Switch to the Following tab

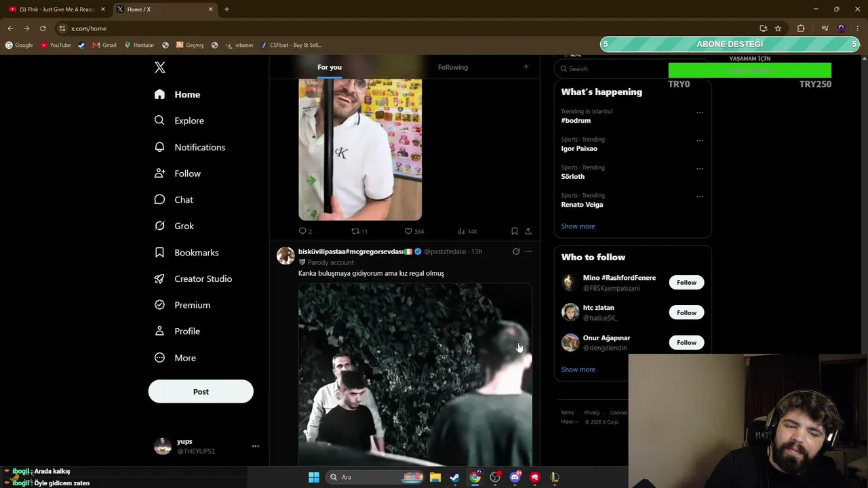(x=453, y=67)
